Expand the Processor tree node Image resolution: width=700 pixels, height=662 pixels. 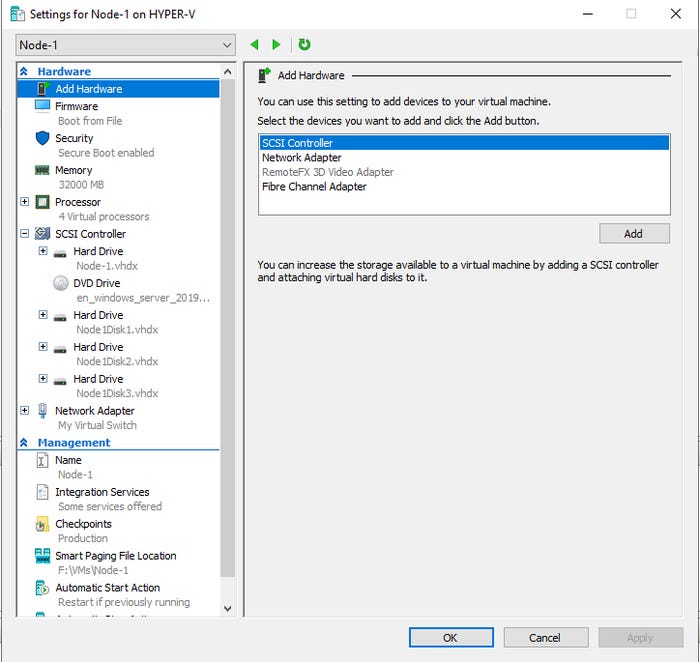24,202
